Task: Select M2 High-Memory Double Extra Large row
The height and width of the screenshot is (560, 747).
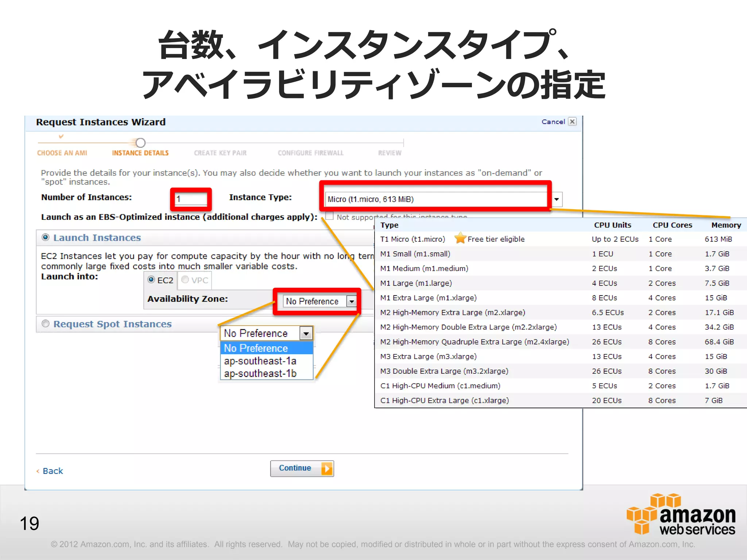Action: point(561,327)
